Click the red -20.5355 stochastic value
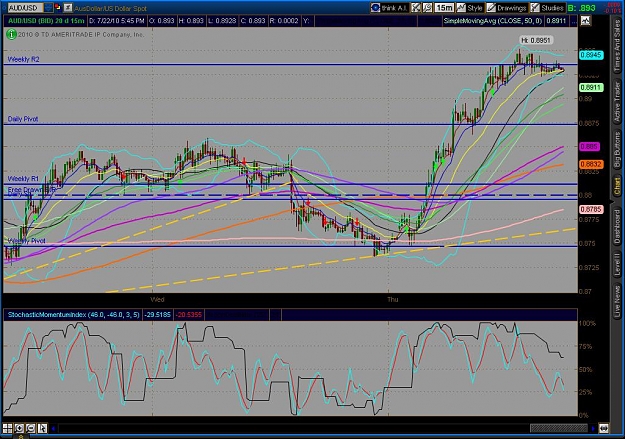The image size is (625, 439). tap(189, 315)
